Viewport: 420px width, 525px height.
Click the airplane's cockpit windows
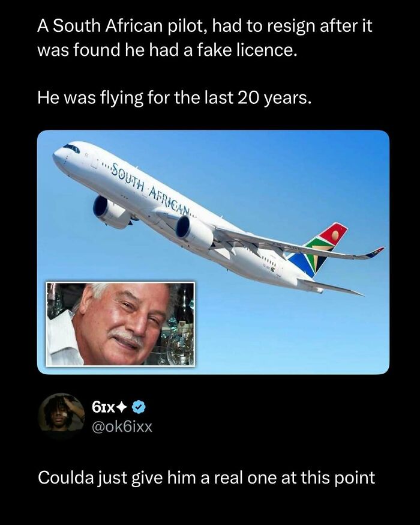click(x=71, y=147)
